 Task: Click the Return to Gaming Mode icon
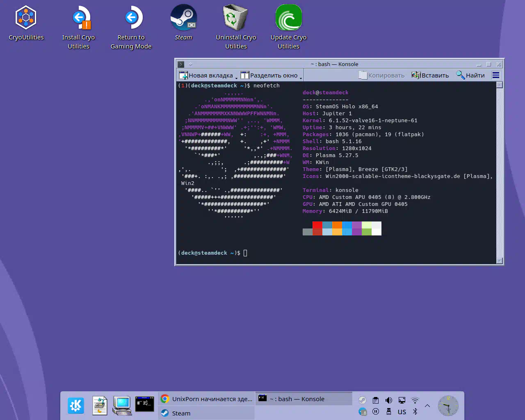131,18
